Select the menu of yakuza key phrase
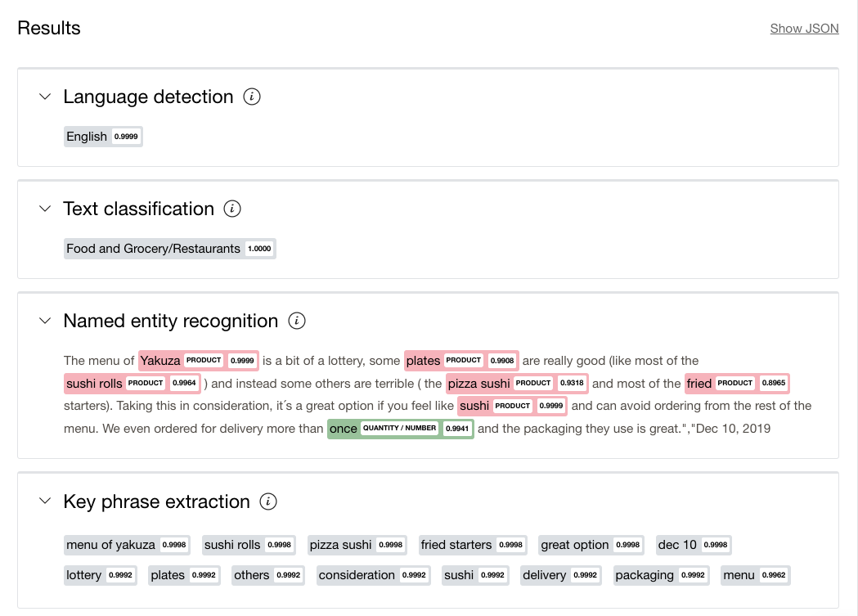Viewport: 858px width, 616px height. tap(127, 545)
